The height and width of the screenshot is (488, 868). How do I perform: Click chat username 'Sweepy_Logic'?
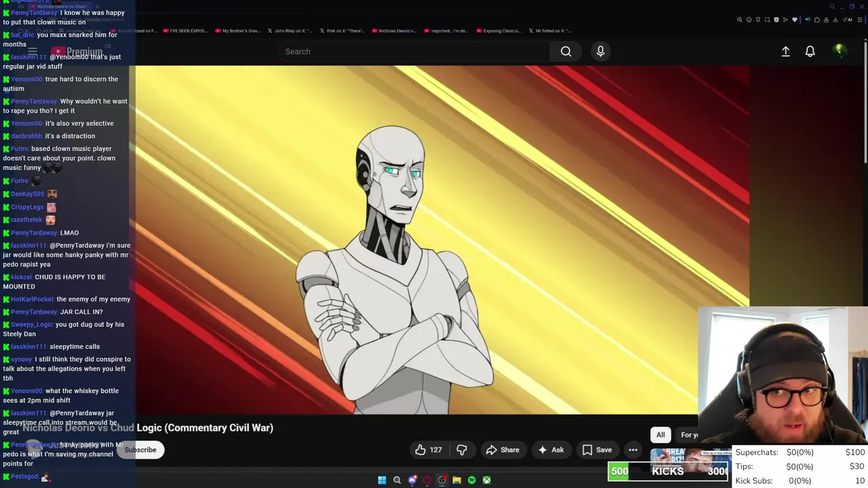[x=32, y=325]
